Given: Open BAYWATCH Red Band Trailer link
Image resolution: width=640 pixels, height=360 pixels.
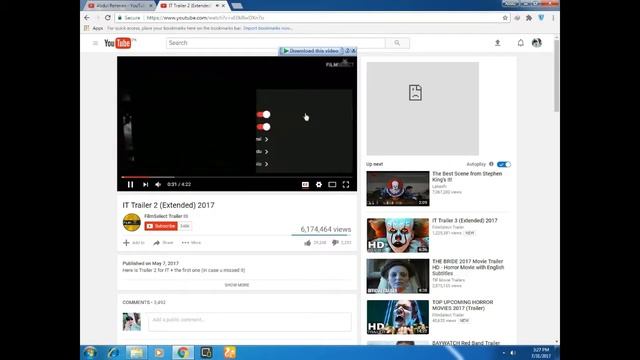Looking at the screenshot, I should [x=466, y=343].
